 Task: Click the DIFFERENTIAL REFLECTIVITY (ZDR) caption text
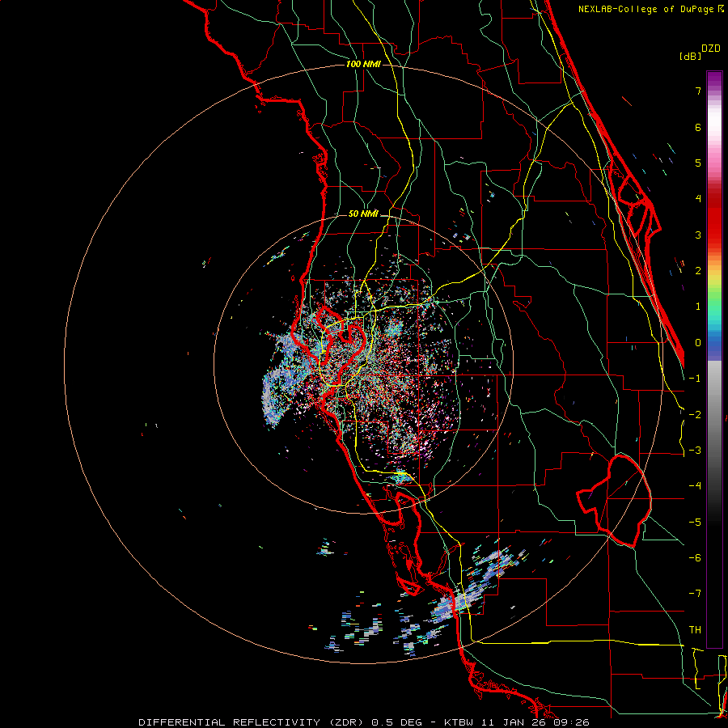pyautogui.click(x=253, y=722)
